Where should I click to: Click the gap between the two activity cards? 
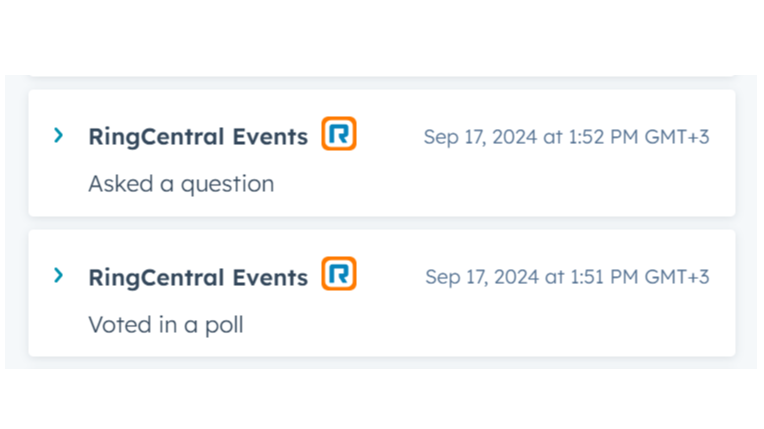point(380,223)
